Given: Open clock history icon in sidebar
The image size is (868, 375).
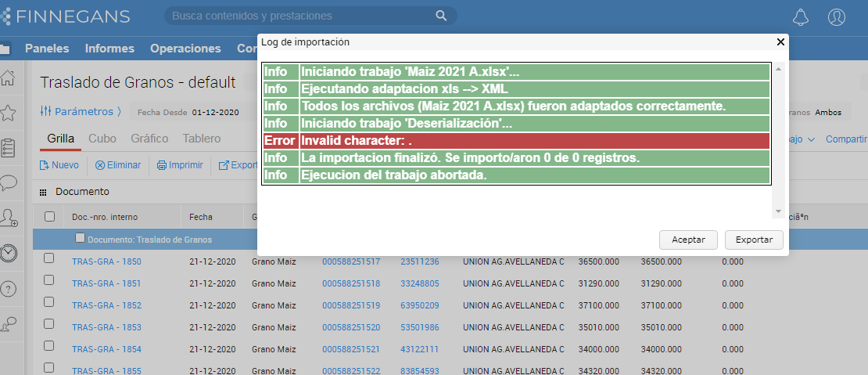Looking at the screenshot, I should pos(9,253).
